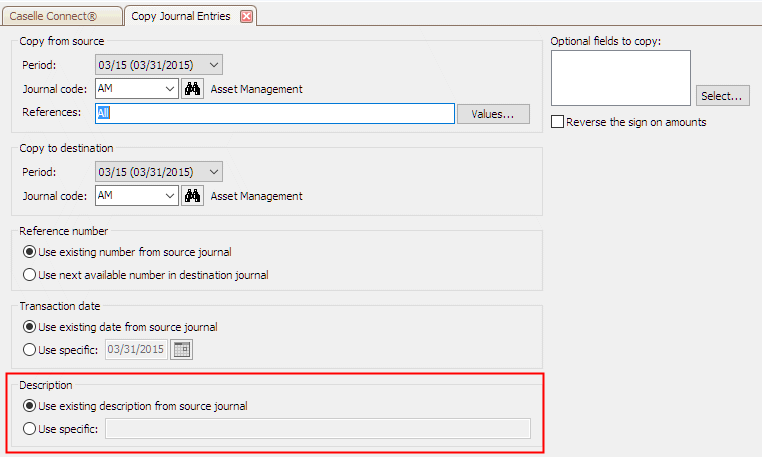The width and height of the screenshot is (762, 457).
Task: Click binoculars lookup icon for destination journal code
Action: (x=194, y=196)
